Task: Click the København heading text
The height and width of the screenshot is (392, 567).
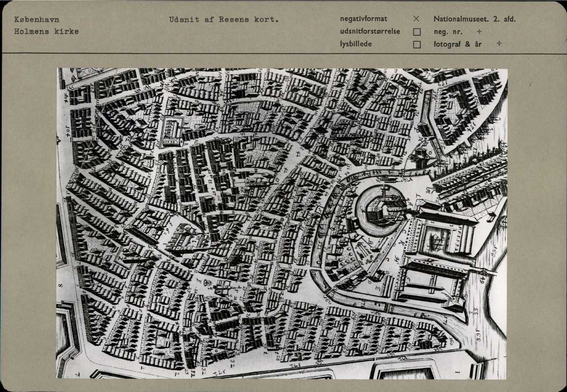Action: pyautogui.click(x=36, y=19)
